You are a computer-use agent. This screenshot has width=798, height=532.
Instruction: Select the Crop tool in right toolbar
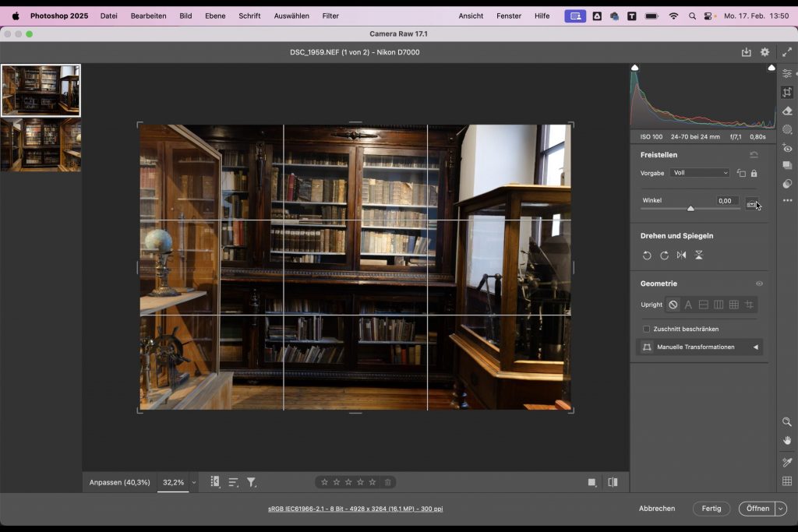click(x=787, y=92)
